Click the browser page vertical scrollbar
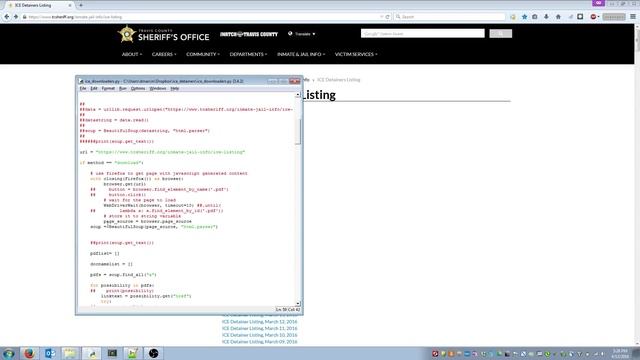640x360 pixels. (x=637, y=40)
